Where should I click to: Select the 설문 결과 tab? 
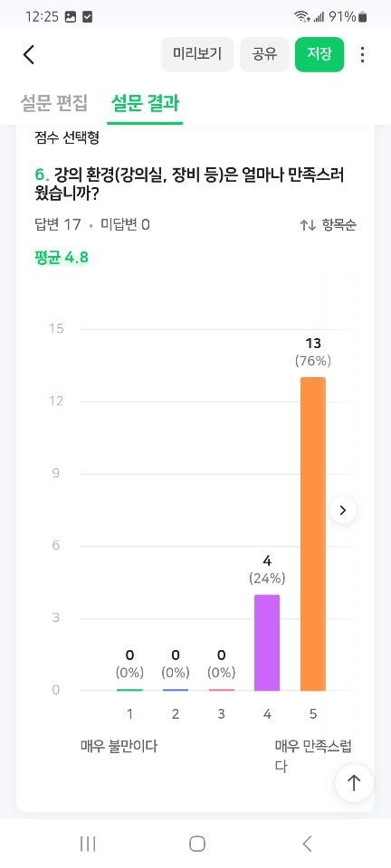[x=145, y=103]
